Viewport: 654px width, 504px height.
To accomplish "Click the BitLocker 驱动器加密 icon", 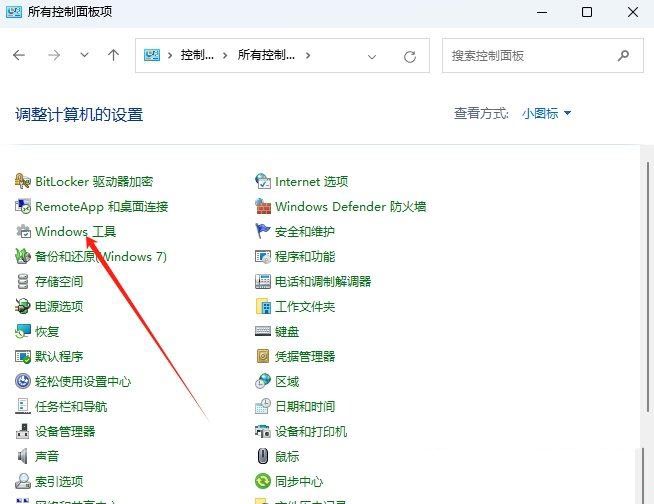I will pyautogui.click(x=23, y=181).
